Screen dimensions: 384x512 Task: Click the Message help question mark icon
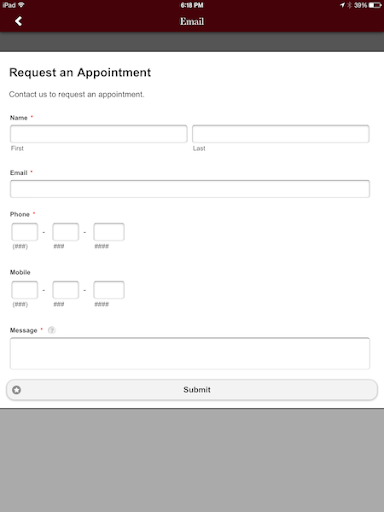[x=52, y=330]
